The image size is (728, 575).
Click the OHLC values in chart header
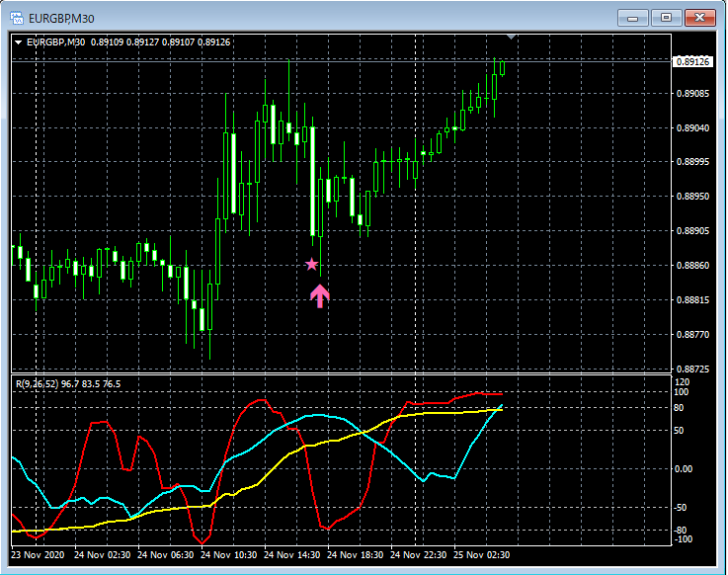(160, 41)
